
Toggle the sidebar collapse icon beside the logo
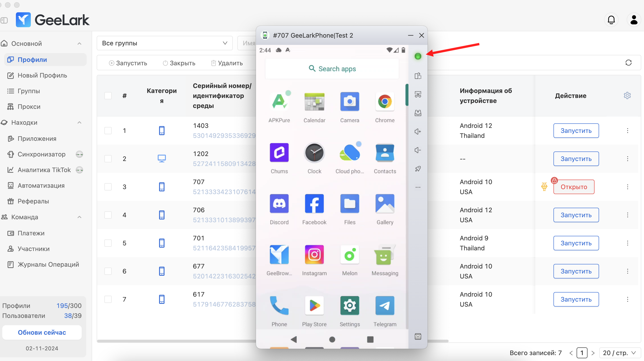click(4, 20)
